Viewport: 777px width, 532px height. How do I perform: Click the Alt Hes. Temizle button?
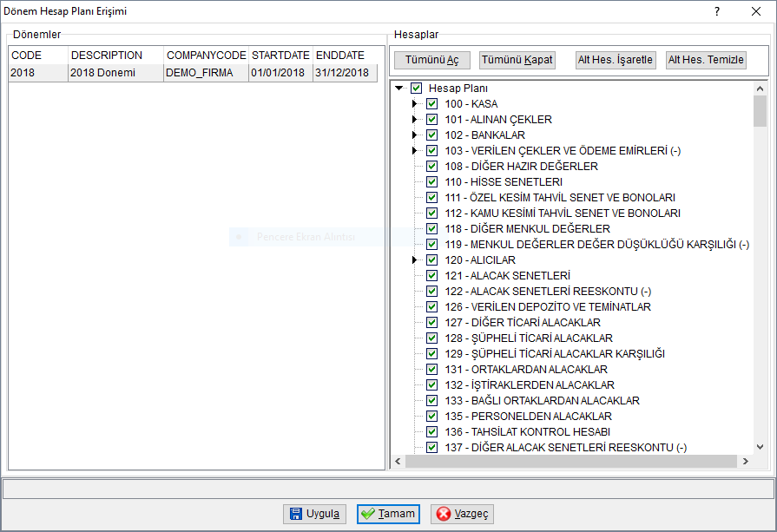706,60
